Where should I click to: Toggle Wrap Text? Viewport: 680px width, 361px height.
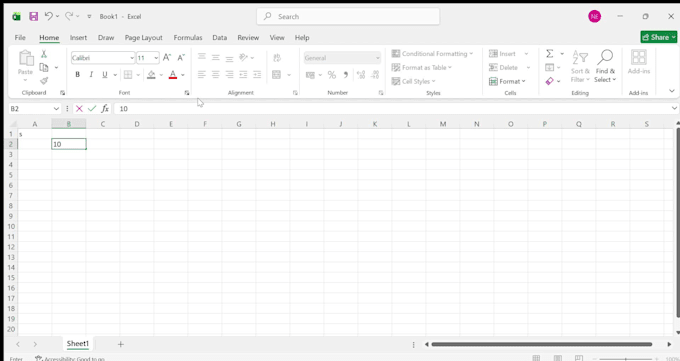coord(277,57)
